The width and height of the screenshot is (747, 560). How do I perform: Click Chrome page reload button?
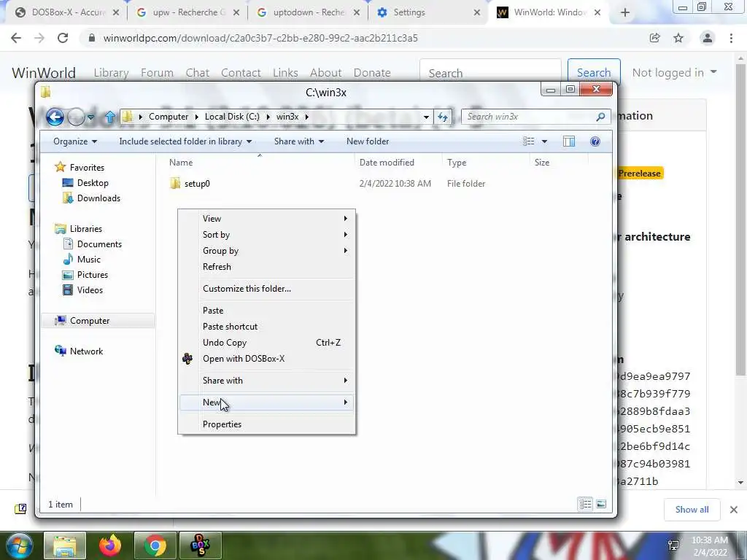coord(63,38)
